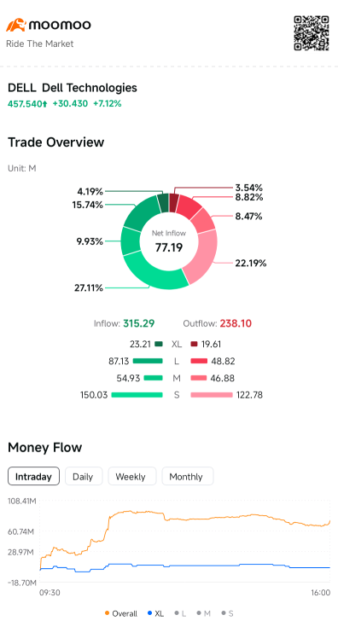Click the moomoo bull logo icon

(16, 25)
